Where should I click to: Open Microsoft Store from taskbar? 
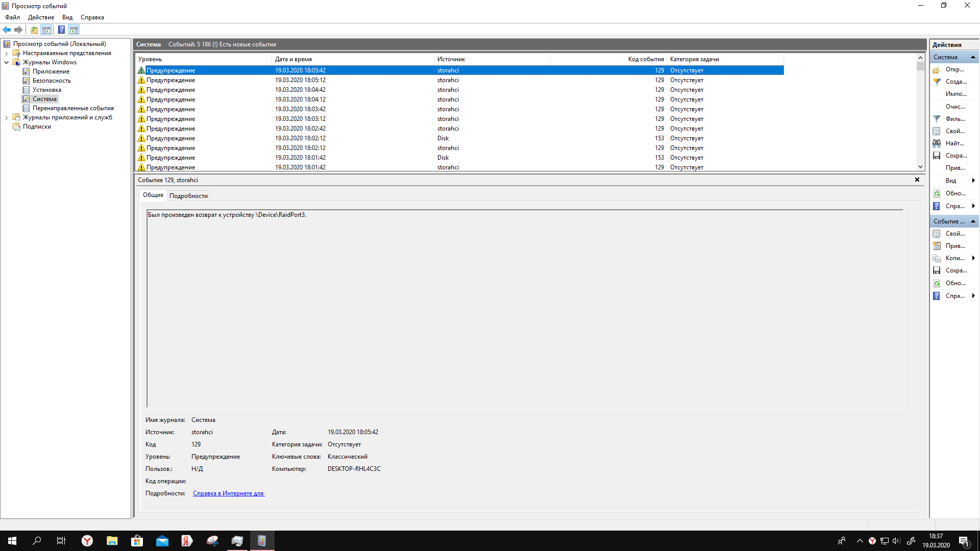137,541
